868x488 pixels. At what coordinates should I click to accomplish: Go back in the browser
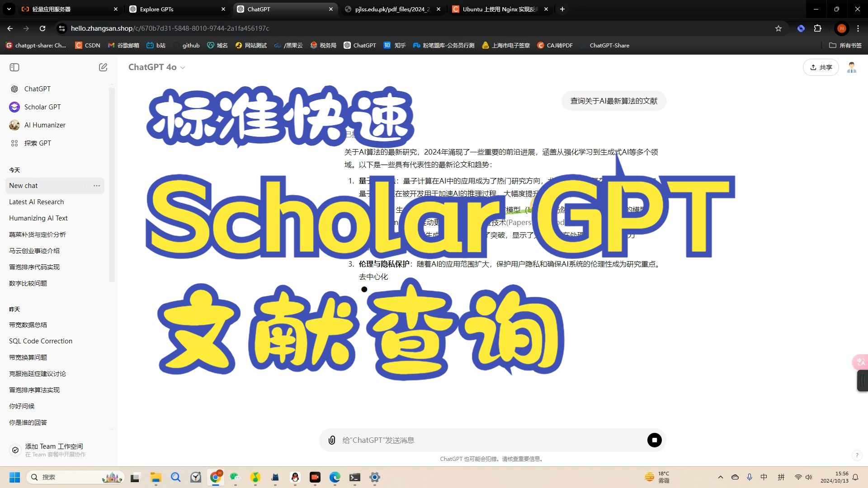click(x=10, y=28)
